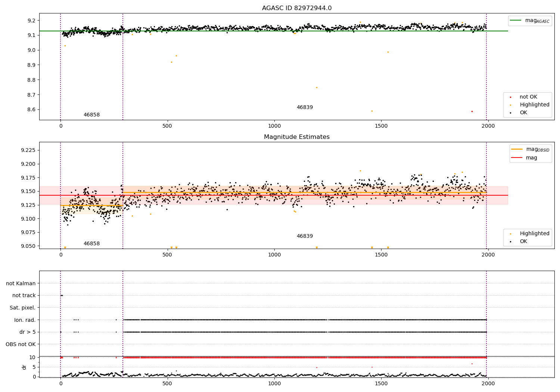
Task: Click the 'Magnitude Estimates' plot title
Action: pyautogui.click(x=297, y=137)
